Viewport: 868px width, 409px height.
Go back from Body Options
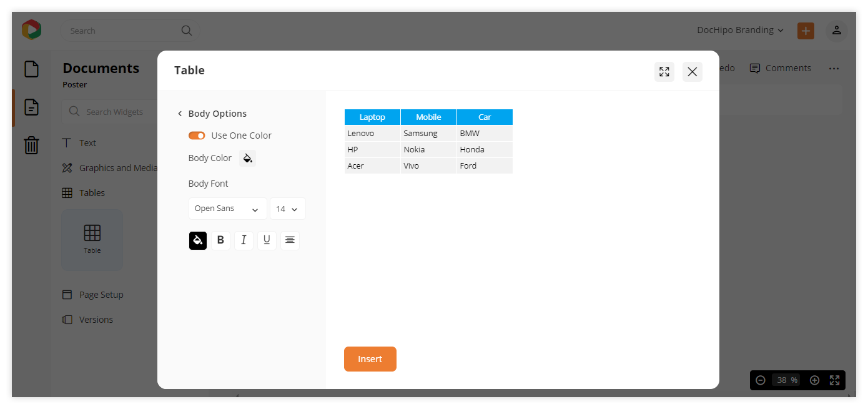coord(180,114)
